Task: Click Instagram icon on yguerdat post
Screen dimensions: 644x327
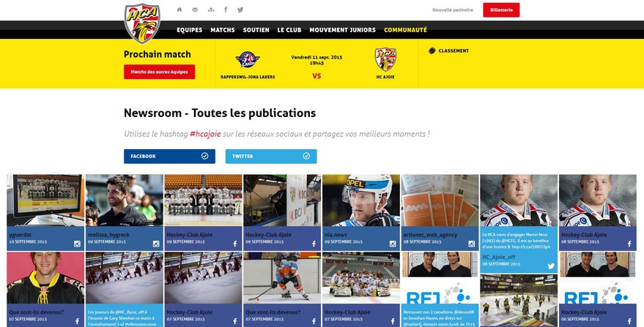Action: pos(77,244)
